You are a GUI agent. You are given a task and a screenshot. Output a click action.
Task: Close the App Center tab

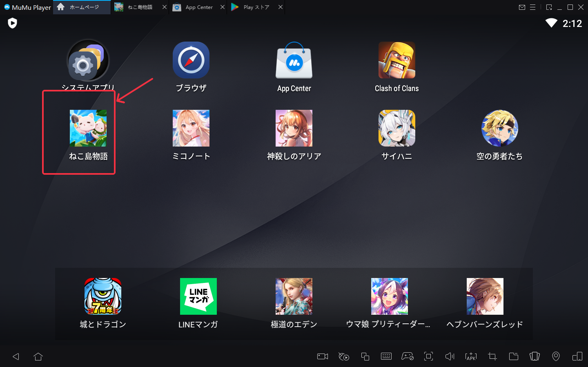click(223, 7)
